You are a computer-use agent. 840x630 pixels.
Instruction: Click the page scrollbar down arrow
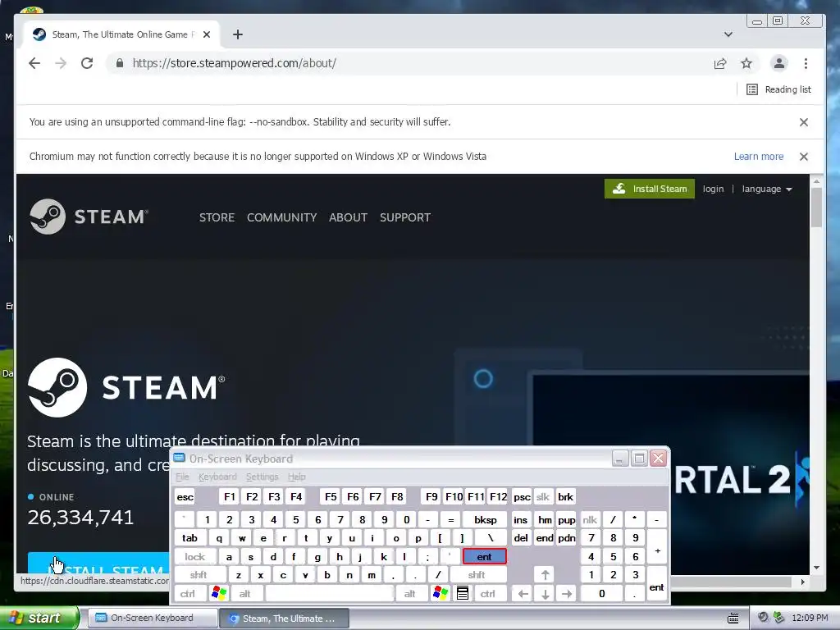(x=816, y=568)
